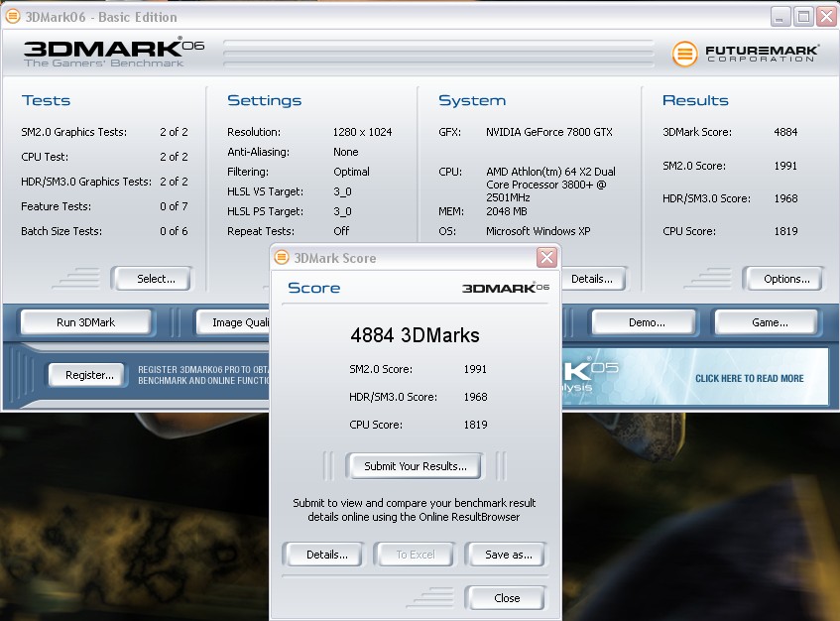Click 'Batch Size Tests:' label
The width and height of the screenshot is (840, 621).
pyautogui.click(x=61, y=231)
